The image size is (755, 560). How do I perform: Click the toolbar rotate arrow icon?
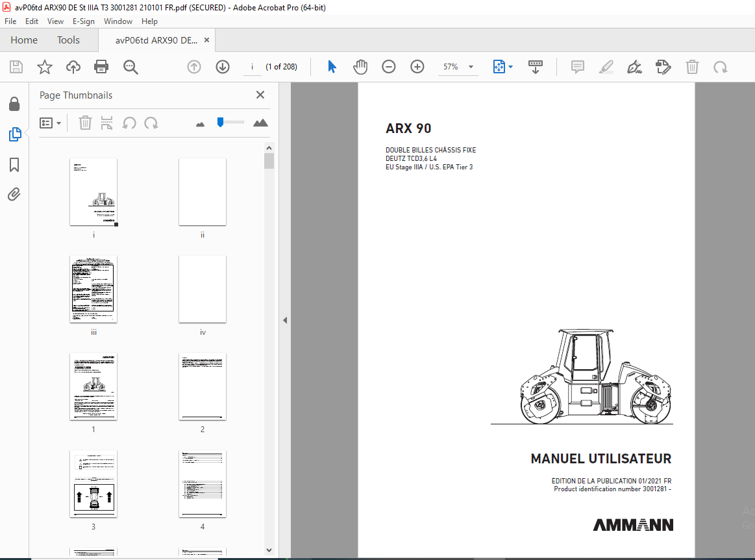pyautogui.click(x=721, y=67)
